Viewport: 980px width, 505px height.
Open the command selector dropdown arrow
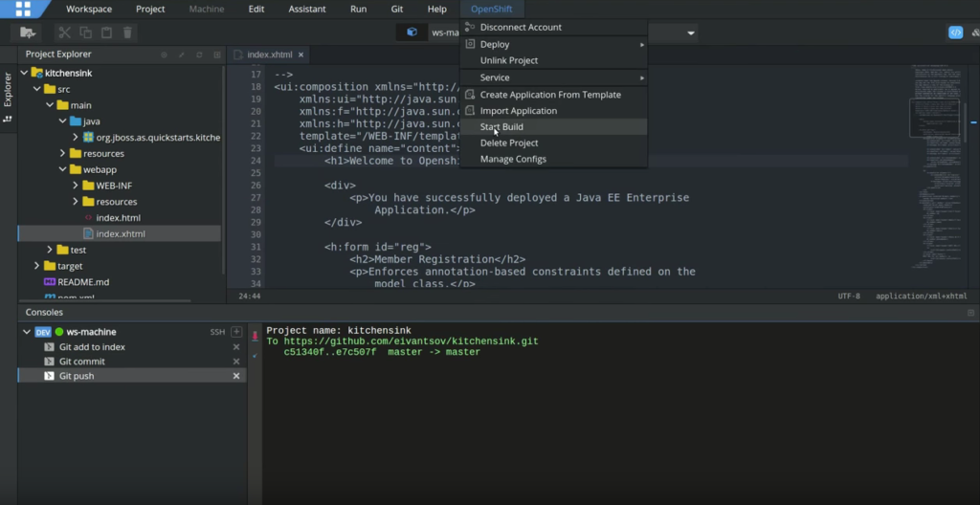tap(691, 33)
